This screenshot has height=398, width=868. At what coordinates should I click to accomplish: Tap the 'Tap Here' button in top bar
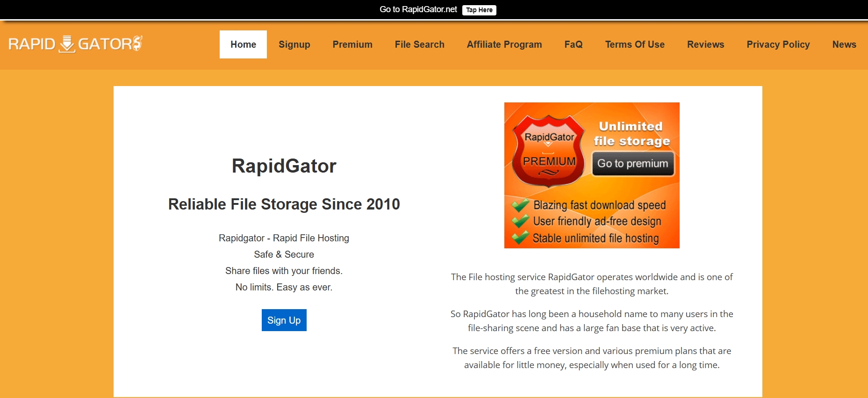click(x=479, y=10)
